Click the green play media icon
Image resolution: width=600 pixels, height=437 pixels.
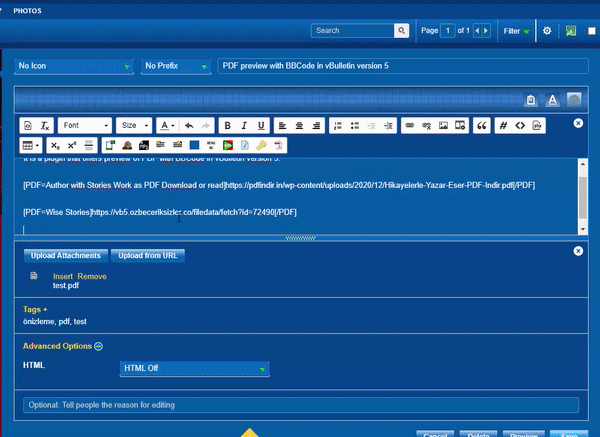point(228,145)
